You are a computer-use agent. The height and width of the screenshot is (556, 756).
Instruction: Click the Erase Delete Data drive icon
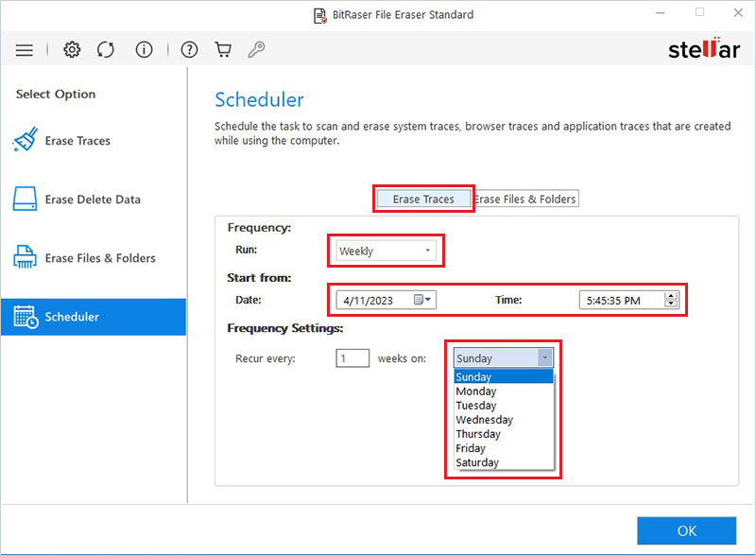tap(25, 199)
